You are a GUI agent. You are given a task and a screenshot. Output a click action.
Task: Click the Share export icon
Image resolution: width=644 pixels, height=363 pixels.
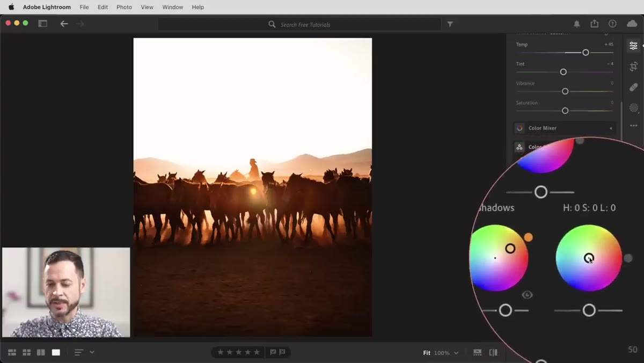594,24
